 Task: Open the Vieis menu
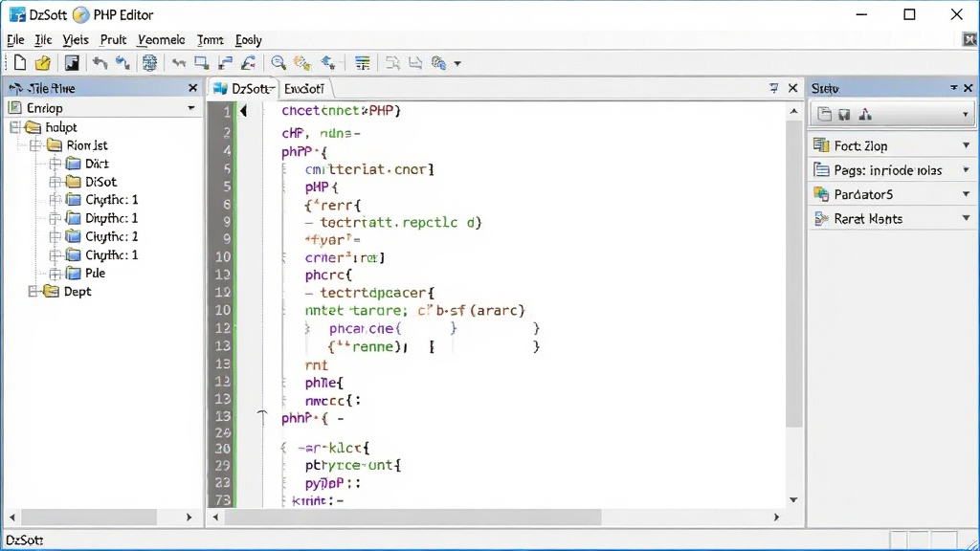76,40
